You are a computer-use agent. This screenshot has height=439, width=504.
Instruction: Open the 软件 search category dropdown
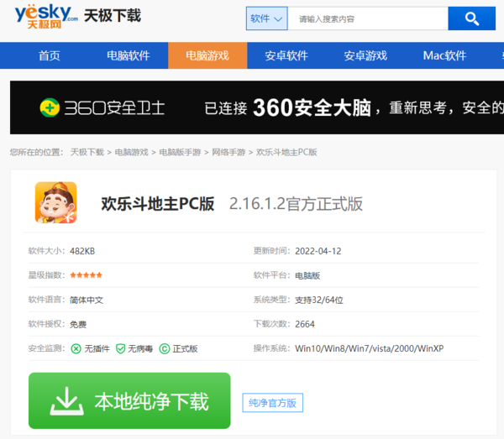[x=267, y=18]
